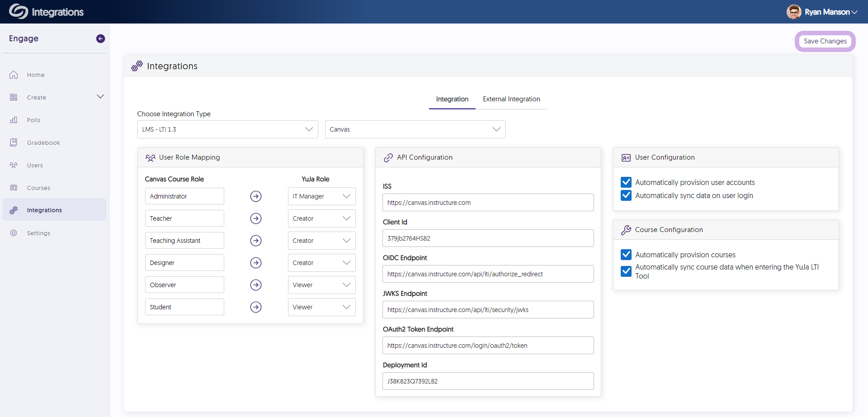Viewport: 868px width, 417px height.
Task: Click the Users people icon in sidebar
Action: 14,165
